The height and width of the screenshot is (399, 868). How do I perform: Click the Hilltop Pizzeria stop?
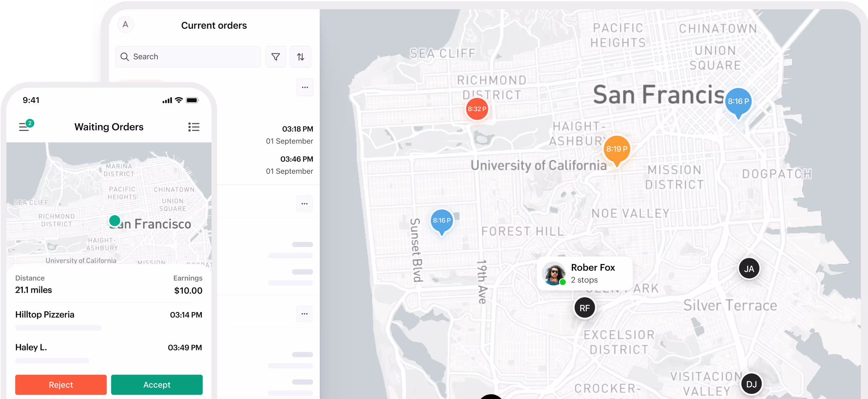coord(45,315)
